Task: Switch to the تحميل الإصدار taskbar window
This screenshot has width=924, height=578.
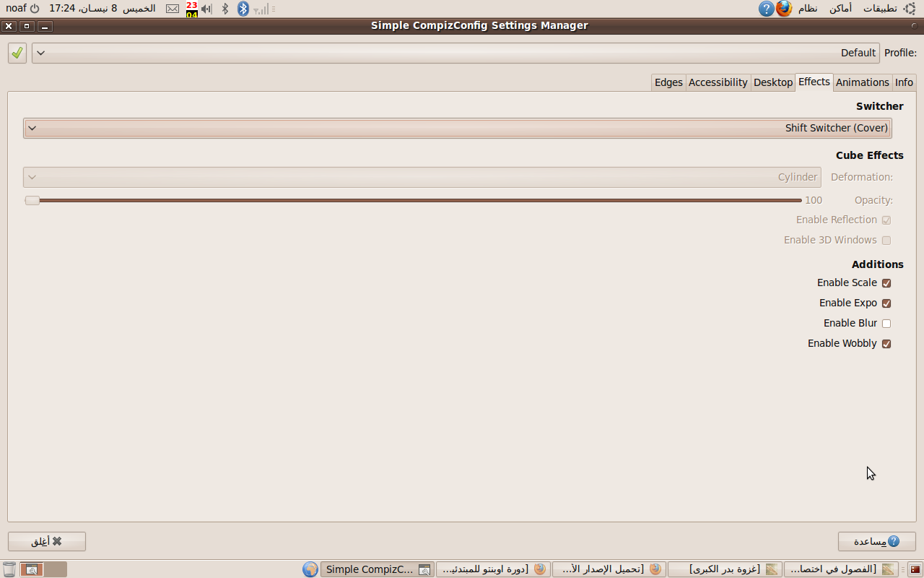Action: pos(609,569)
